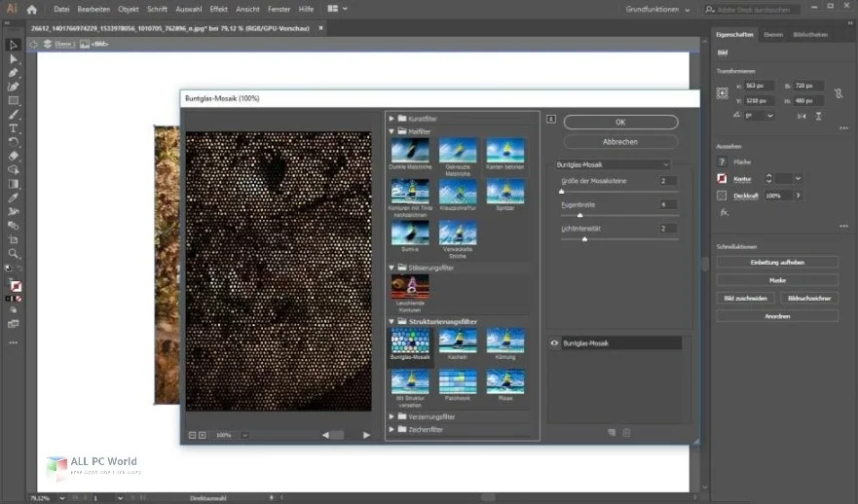858x504 pixels.
Task: Click the Abbrechen button
Action: (620, 142)
